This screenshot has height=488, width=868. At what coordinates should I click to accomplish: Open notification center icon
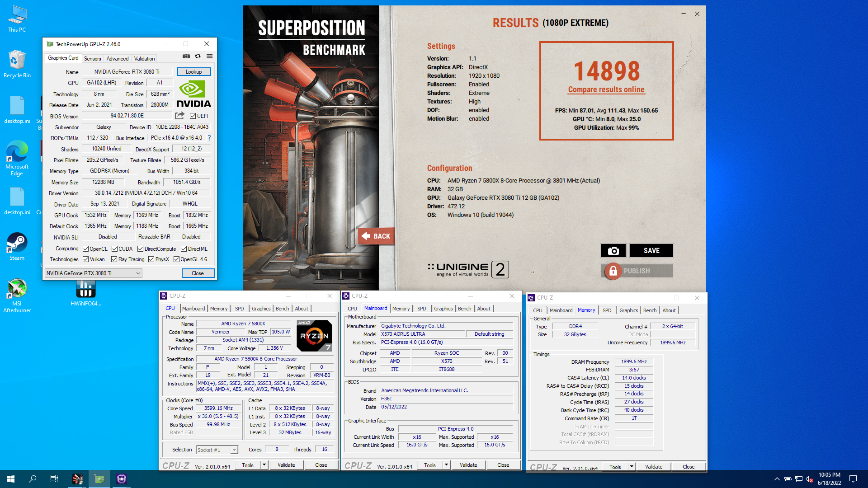click(x=853, y=479)
